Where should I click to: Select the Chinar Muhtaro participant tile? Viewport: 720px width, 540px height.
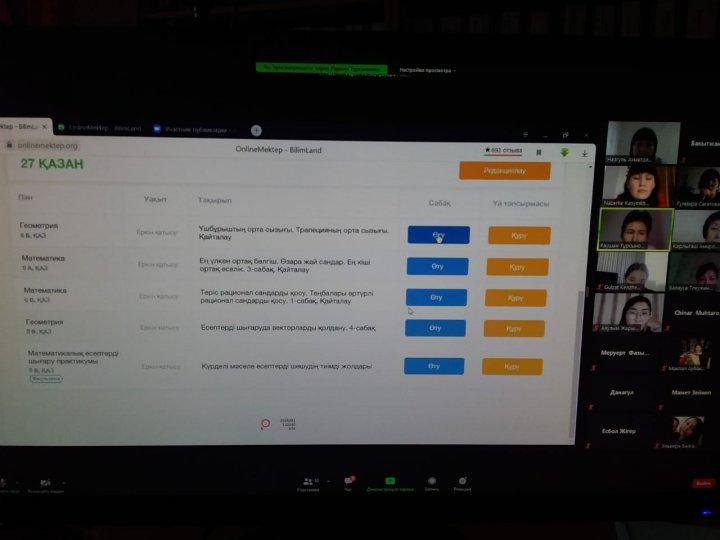coord(694,312)
